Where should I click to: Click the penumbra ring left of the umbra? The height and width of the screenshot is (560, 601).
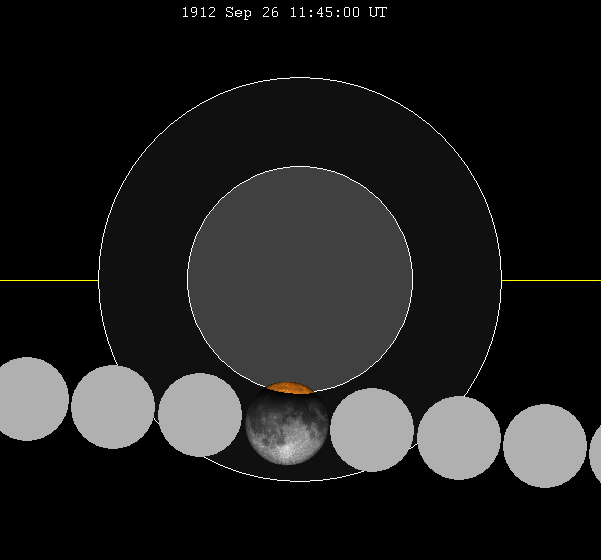tap(143, 280)
